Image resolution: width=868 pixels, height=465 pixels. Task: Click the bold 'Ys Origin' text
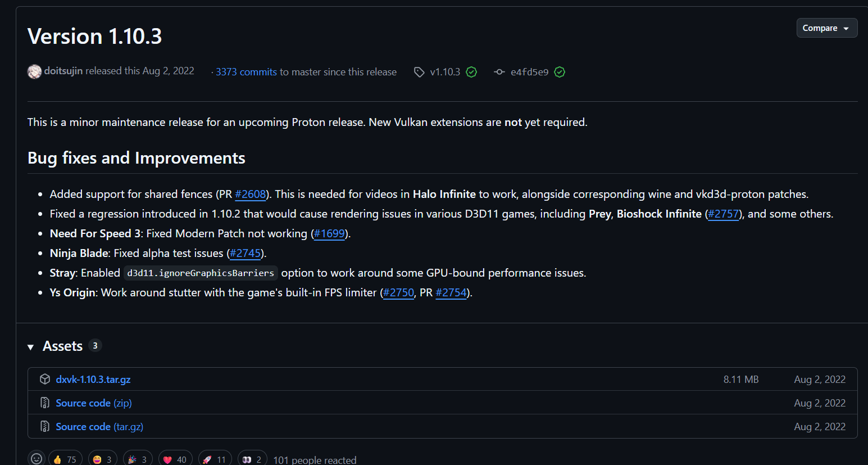pyautogui.click(x=72, y=292)
